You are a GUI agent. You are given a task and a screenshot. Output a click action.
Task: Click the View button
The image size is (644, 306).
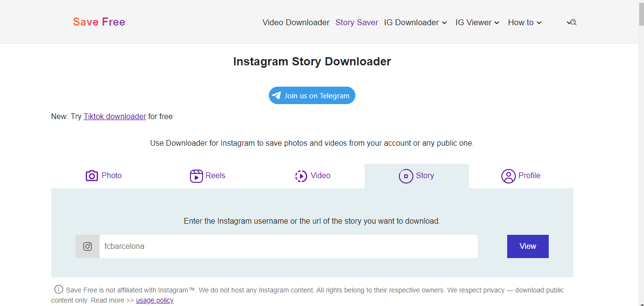(528, 246)
